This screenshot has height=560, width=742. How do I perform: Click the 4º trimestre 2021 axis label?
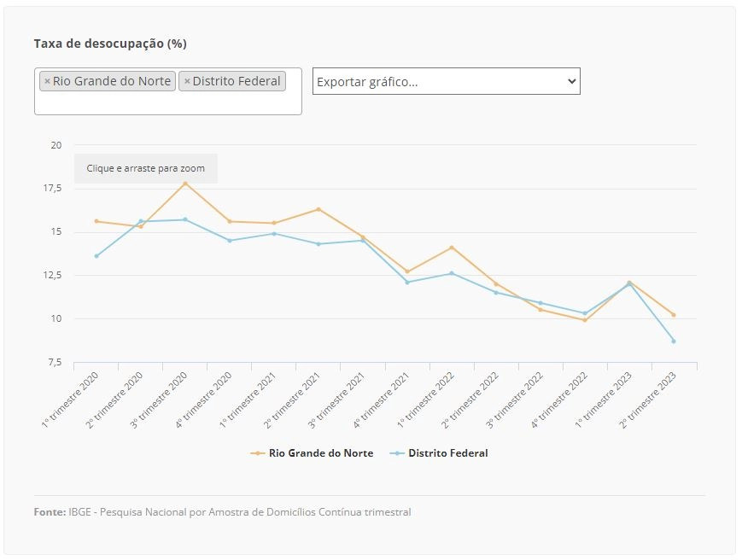[381, 400]
